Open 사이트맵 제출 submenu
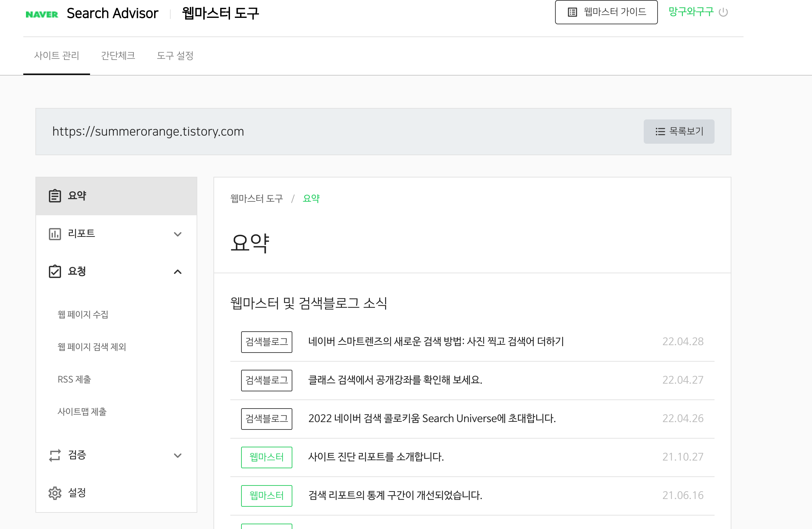This screenshot has height=529, width=812. click(82, 412)
